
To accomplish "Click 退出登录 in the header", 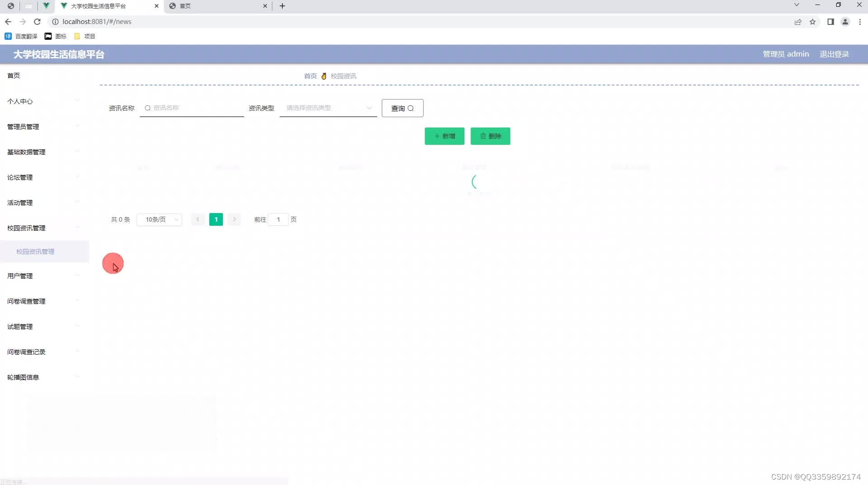I will pyautogui.click(x=834, y=54).
